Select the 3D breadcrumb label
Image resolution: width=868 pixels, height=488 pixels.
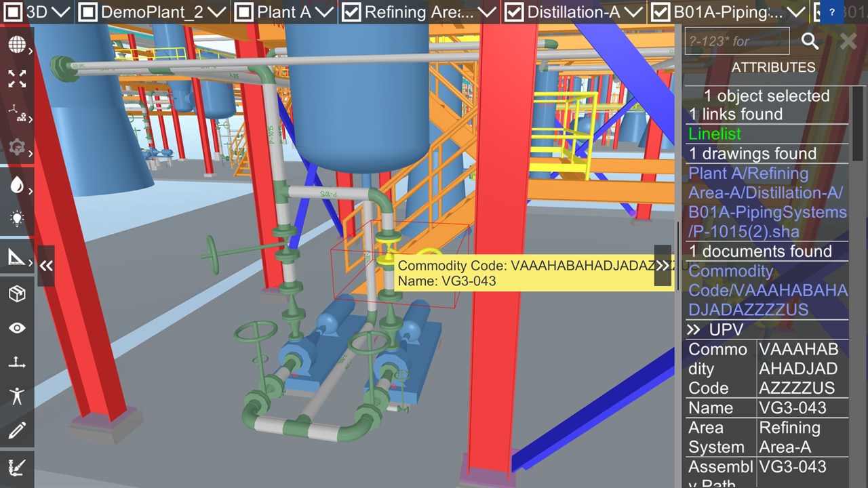[37, 12]
